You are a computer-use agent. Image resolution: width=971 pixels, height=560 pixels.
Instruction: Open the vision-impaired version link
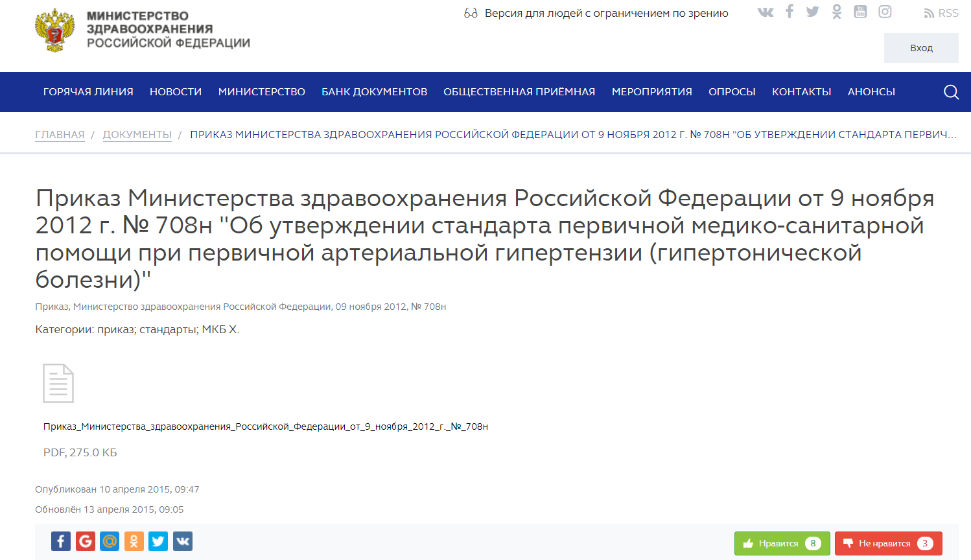pos(607,13)
